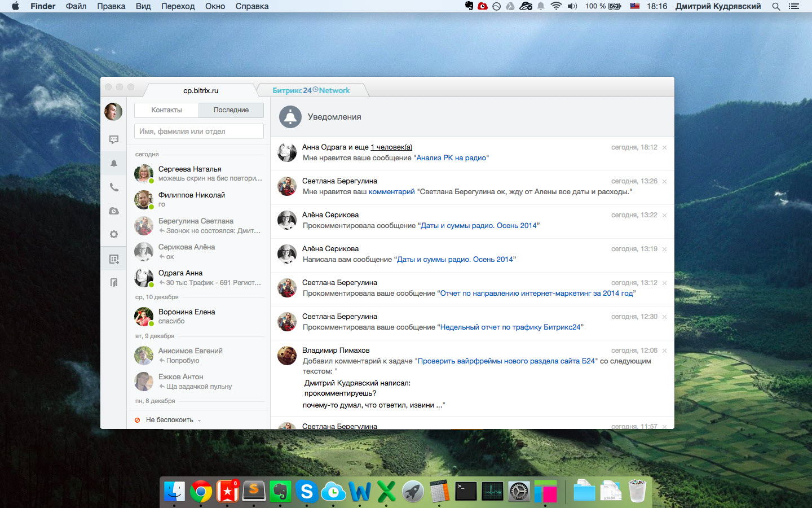This screenshot has width=812, height=508.
Task: Open the chat messages sidebar icon
Action: (114, 139)
